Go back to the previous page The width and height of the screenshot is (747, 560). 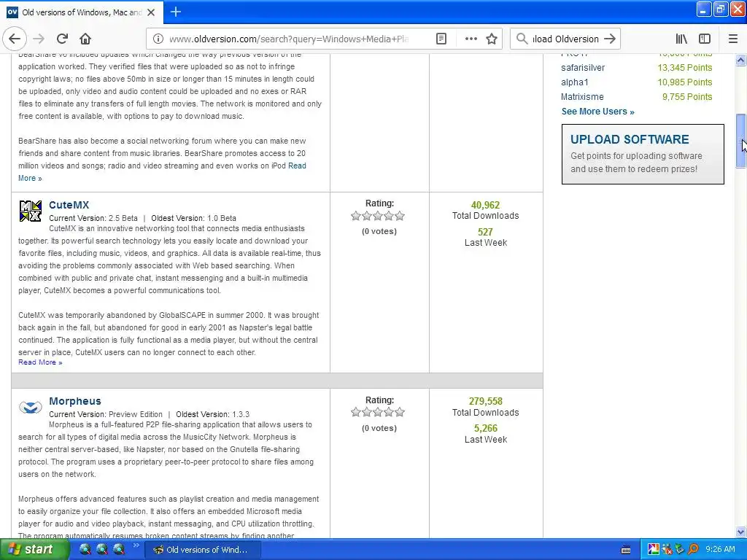point(15,39)
